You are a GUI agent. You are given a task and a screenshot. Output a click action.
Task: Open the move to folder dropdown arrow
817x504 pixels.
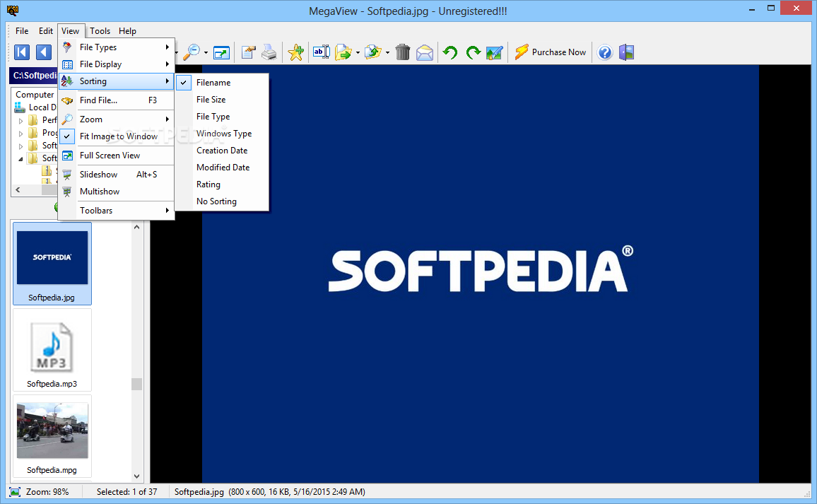coord(358,52)
